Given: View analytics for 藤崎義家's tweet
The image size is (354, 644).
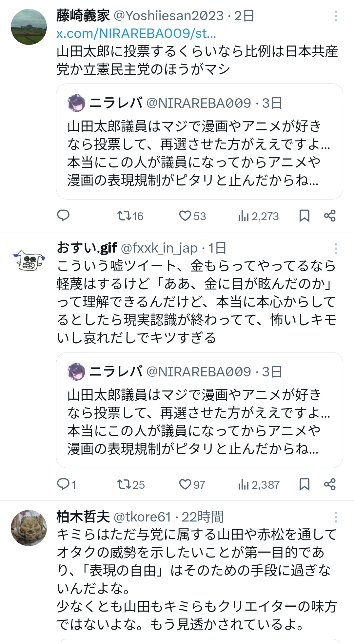Looking at the screenshot, I should pos(244,216).
